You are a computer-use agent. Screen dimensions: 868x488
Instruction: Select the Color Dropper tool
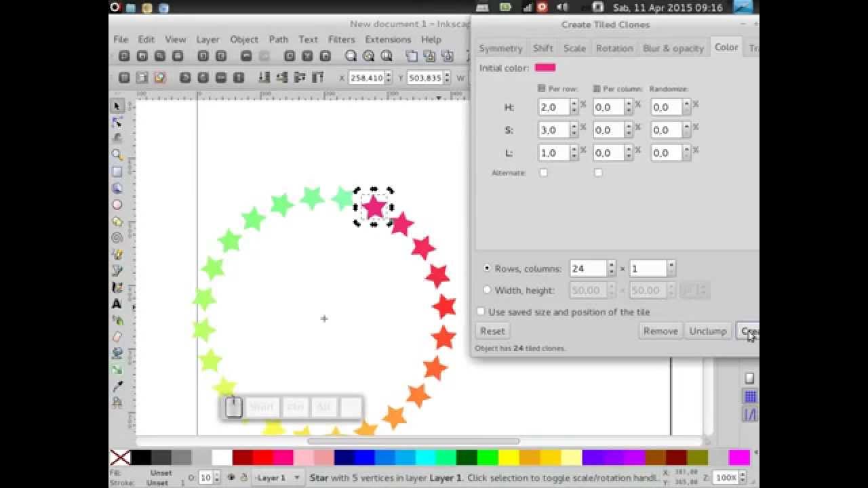tap(117, 386)
